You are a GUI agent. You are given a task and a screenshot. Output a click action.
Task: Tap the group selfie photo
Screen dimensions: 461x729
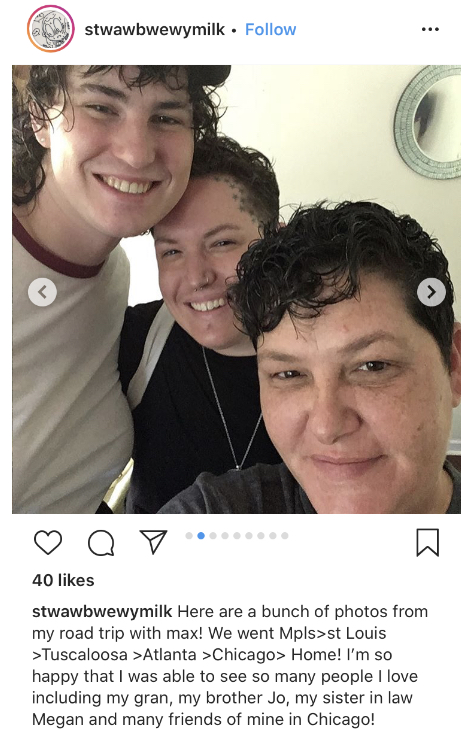(x=237, y=289)
